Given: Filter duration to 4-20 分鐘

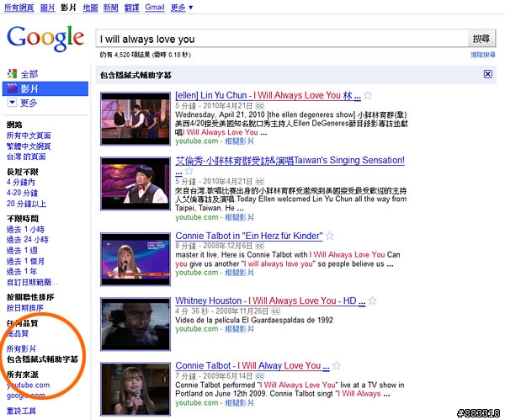Looking at the screenshot, I should [x=22, y=193].
